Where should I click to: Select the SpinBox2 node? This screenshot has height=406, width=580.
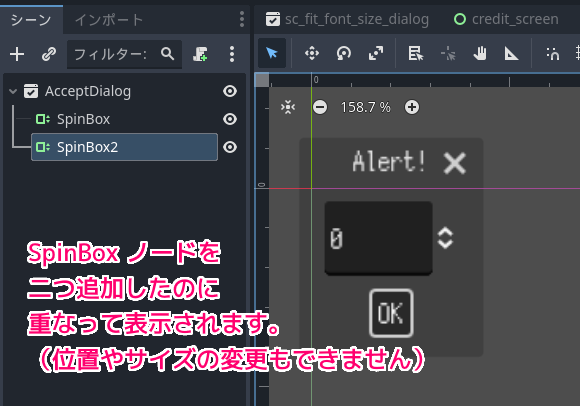point(124,147)
